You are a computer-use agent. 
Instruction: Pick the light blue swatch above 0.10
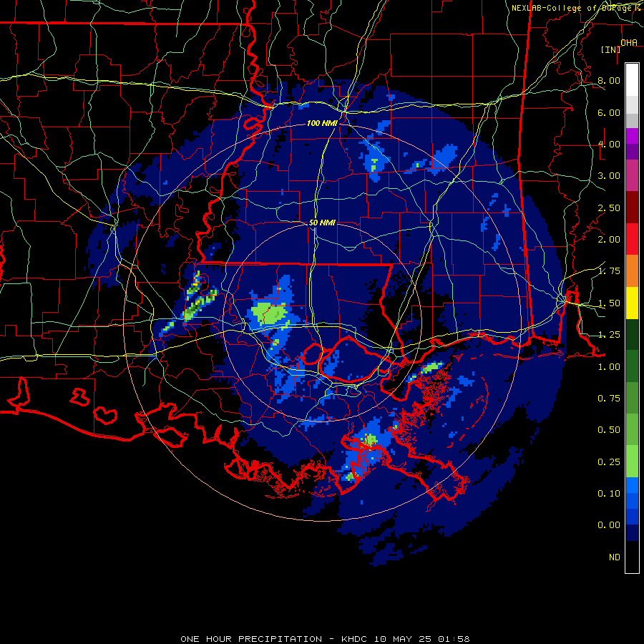pos(632,485)
